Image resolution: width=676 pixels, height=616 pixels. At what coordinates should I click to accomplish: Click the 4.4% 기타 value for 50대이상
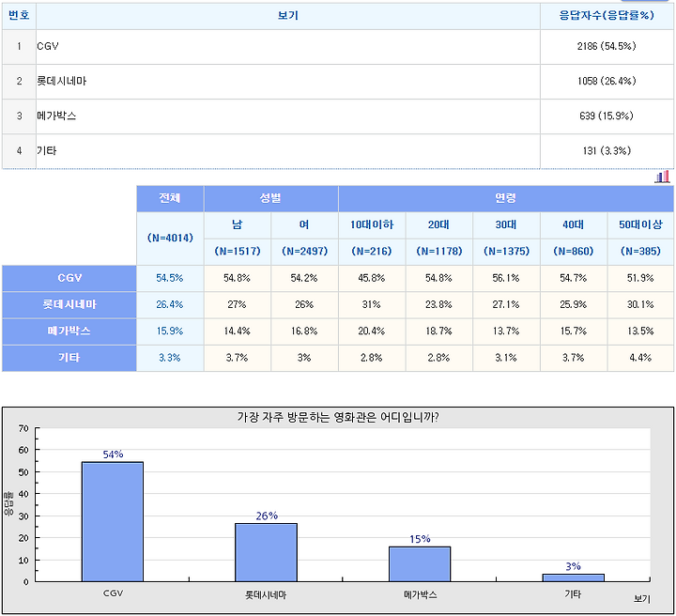(640, 358)
